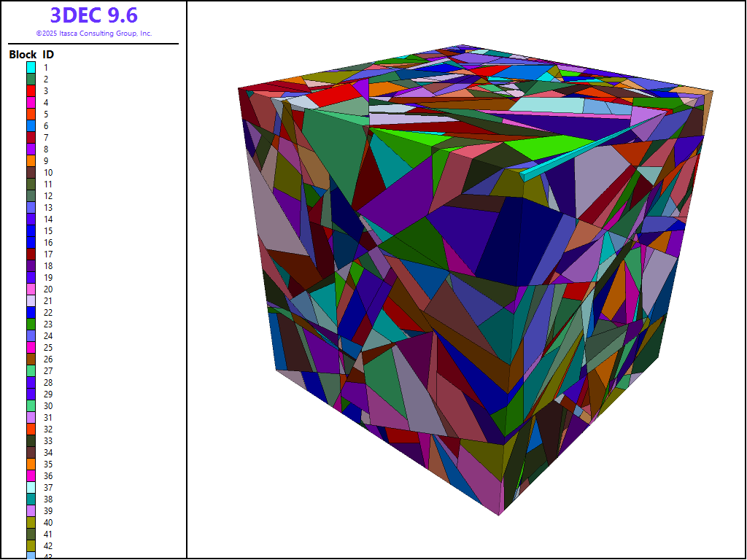747x560 pixels.
Task: Click the legend label number 12
Action: pyautogui.click(x=47, y=195)
